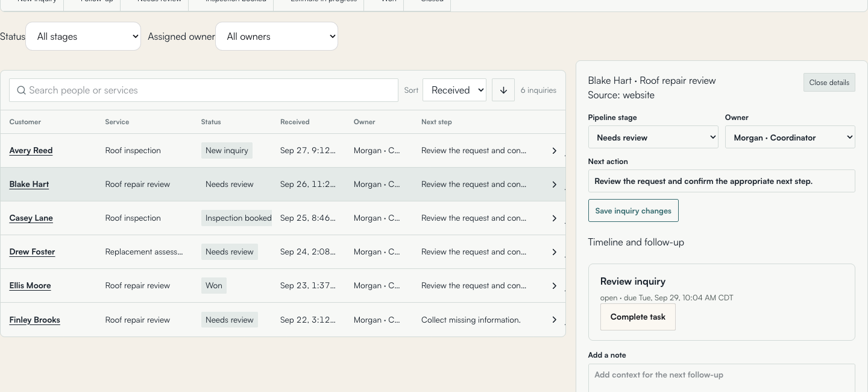Click the Next step column header
This screenshot has width=868, height=392.
click(x=436, y=122)
